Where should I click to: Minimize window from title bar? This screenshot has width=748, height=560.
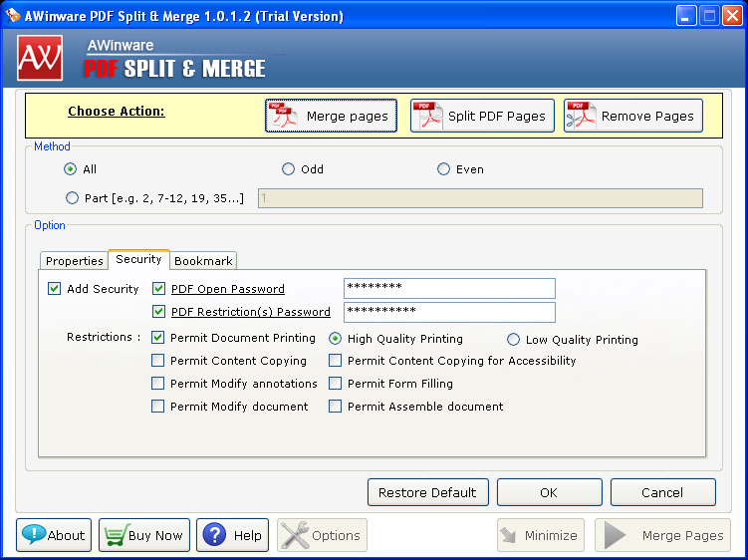[x=686, y=16]
